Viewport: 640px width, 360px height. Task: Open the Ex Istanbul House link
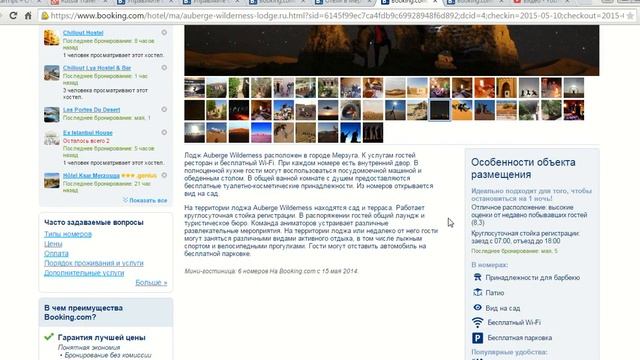pyautogui.click(x=88, y=133)
